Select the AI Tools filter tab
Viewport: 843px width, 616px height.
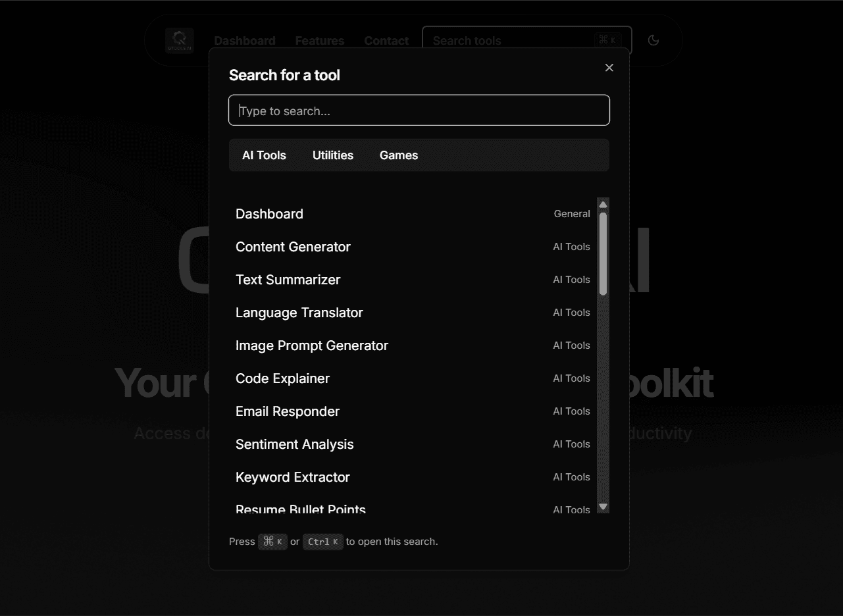[x=264, y=155]
